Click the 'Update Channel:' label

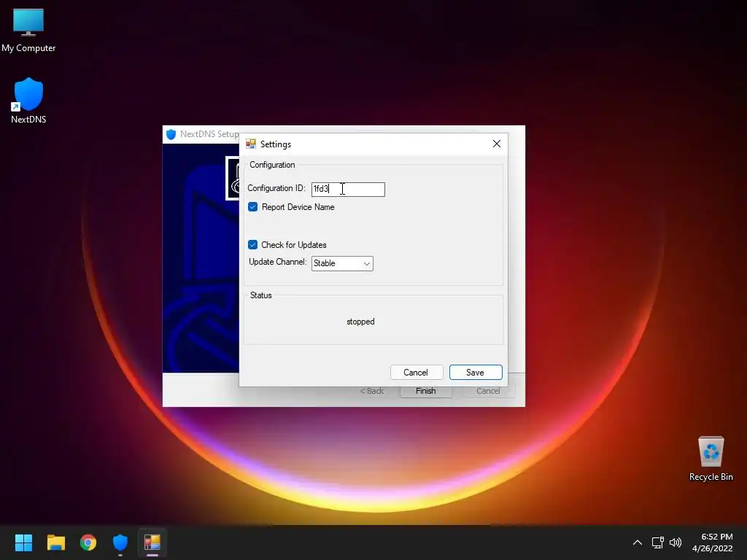point(278,262)
